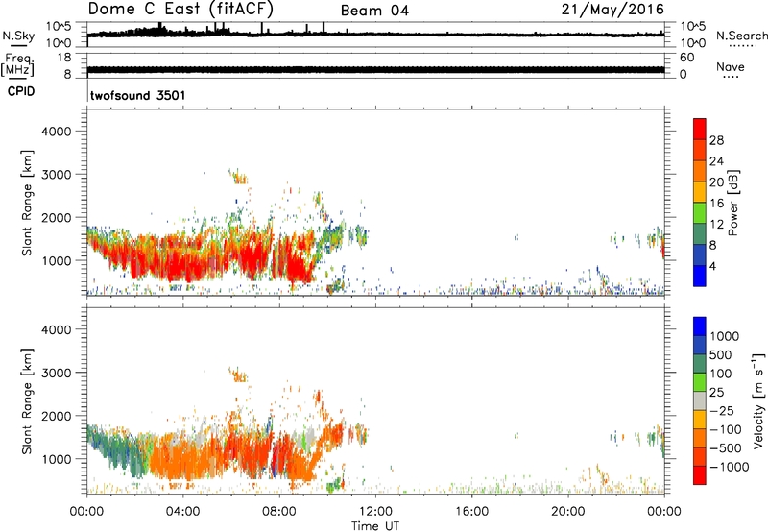
Task: Click the power panel 'Slant Range [km]' label
Action: 27,203
